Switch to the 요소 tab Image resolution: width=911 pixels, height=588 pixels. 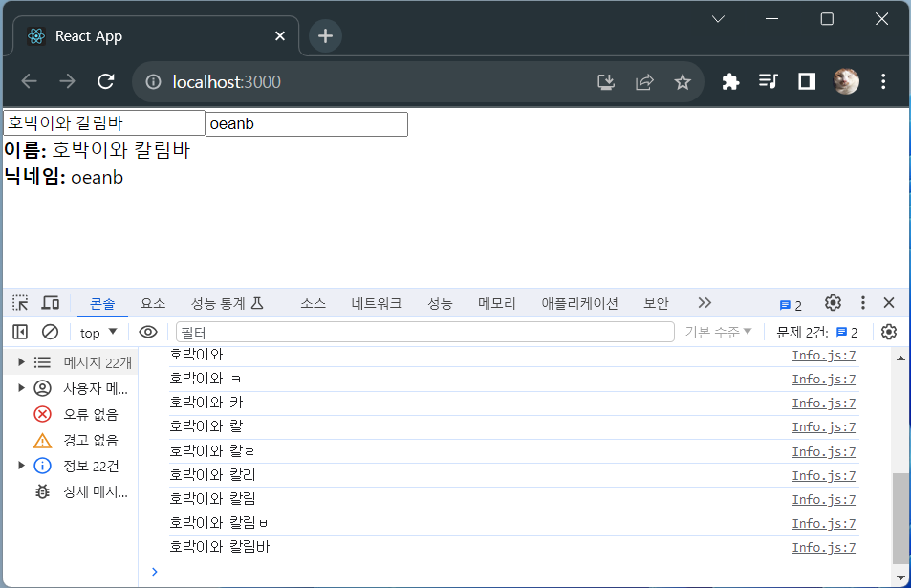153,303
